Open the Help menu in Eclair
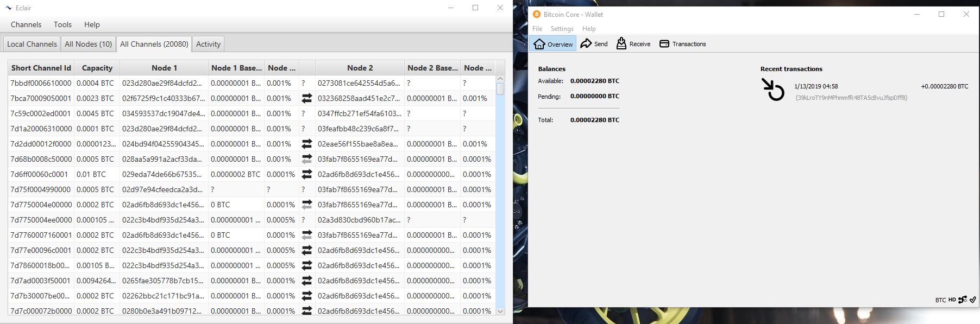980x324 pixels. pos(92,24)
